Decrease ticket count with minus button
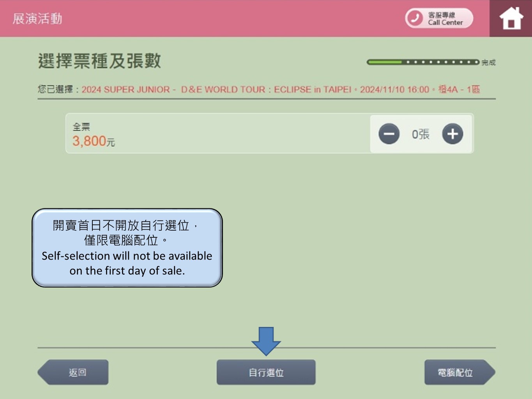This screenshot has width=532, height=399. tap(389, 134)
